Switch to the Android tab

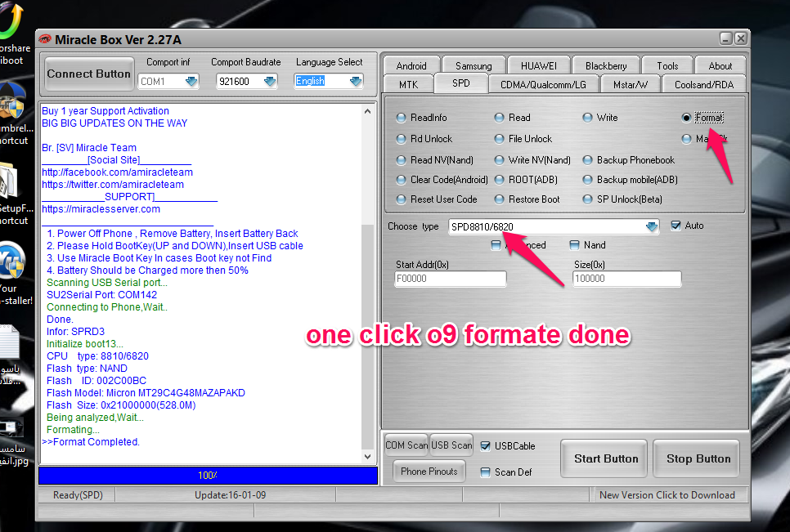coord(411,66)
